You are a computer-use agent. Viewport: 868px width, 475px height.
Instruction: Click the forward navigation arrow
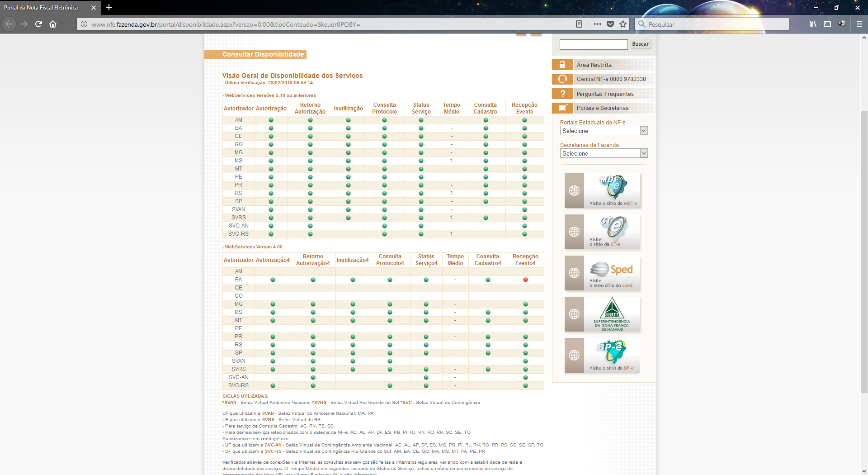(x=24, y=24)
